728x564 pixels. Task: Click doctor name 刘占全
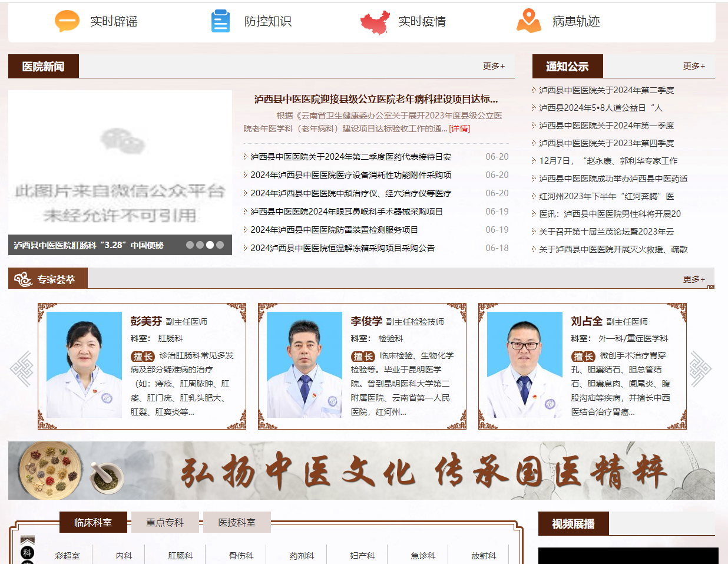(587, 321)
